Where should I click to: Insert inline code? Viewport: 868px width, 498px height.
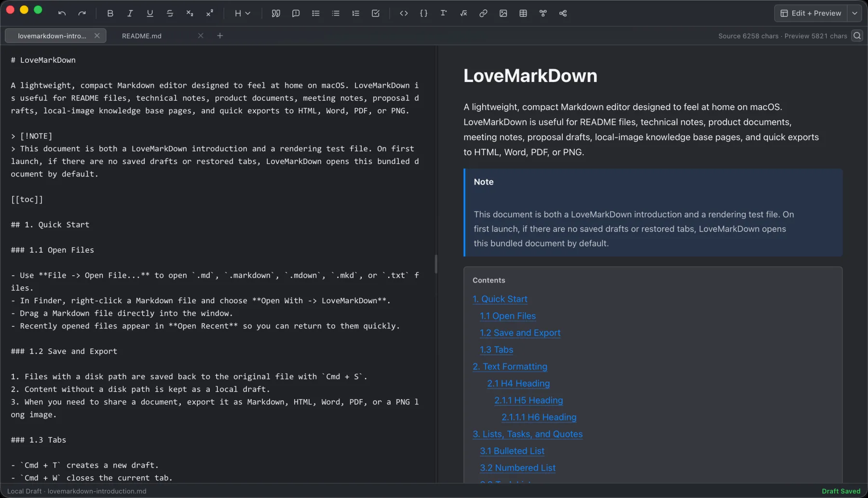tap(404, 13)
